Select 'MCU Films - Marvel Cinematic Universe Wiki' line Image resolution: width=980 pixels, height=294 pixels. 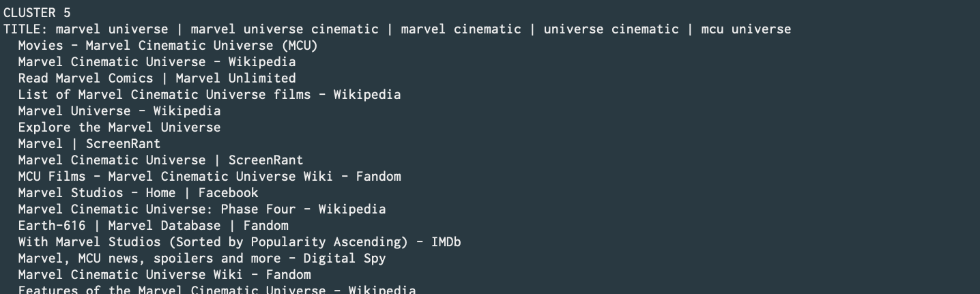[210, 177]
